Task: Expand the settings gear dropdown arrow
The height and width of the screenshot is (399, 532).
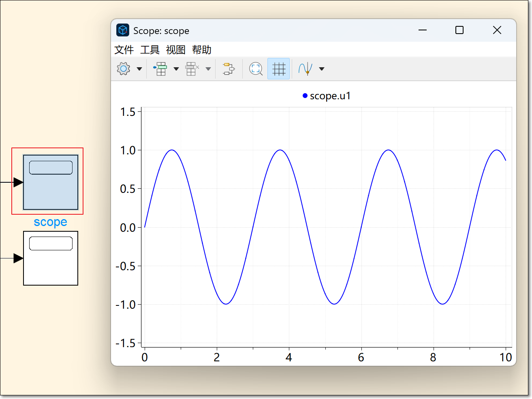Action: (x=139, y=69)
